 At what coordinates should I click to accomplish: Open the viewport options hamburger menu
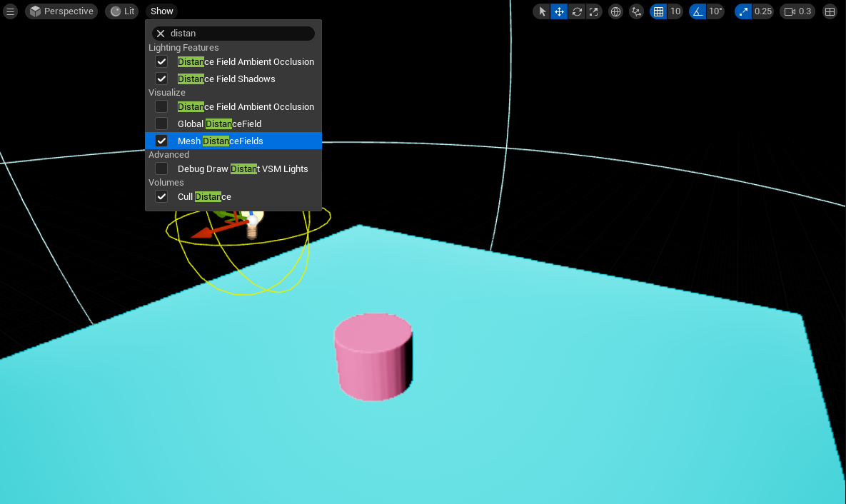pyautogui.click(x=10, y=11)
